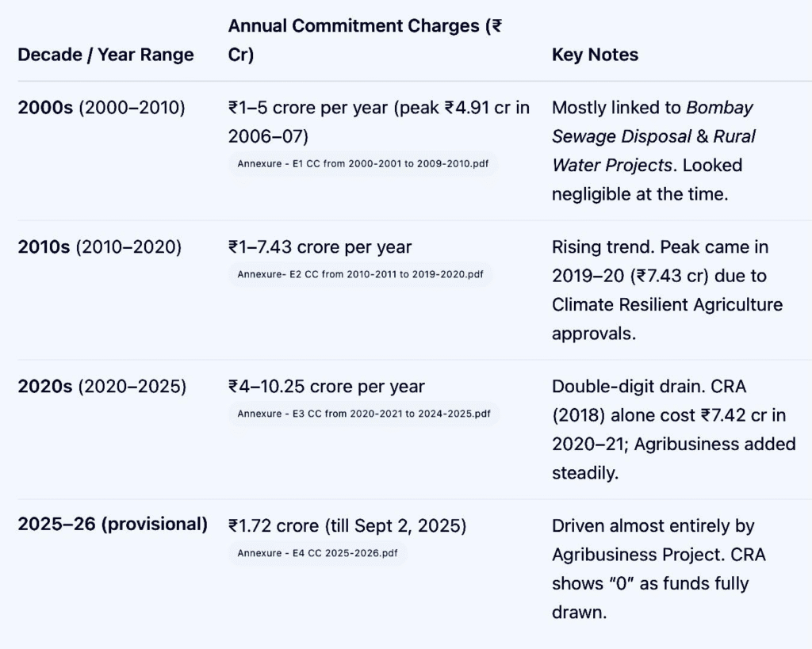Click the 'Key Notes' column header
The width and height of the screenshot is (812, 649).
(595, 55)
